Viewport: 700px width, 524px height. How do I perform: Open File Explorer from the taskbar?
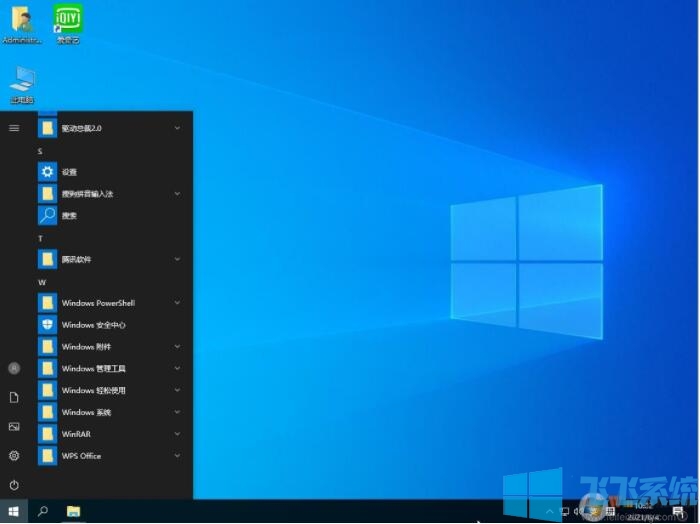(x=73, y=511)
